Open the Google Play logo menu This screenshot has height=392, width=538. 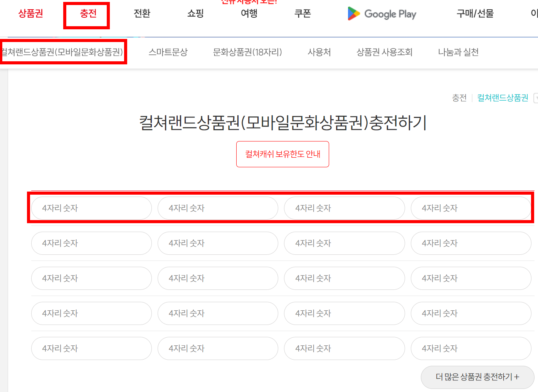pyautogui.click(x=382, y=14)
